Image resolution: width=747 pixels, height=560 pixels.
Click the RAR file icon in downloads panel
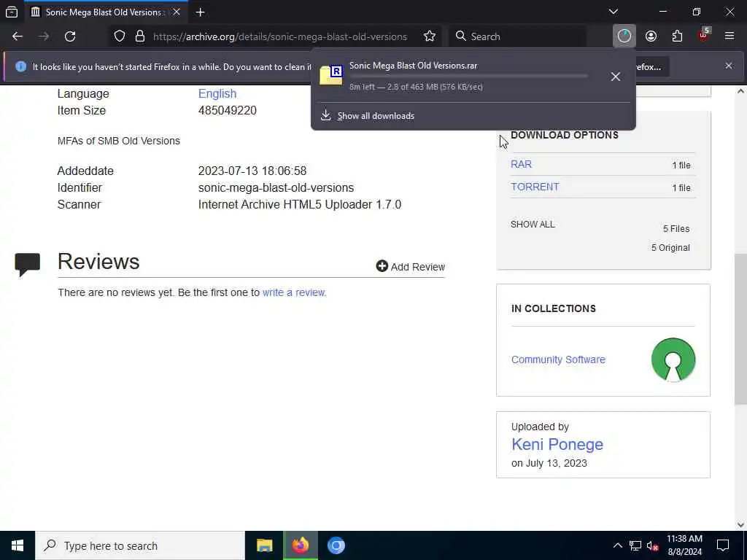(331, 75)
